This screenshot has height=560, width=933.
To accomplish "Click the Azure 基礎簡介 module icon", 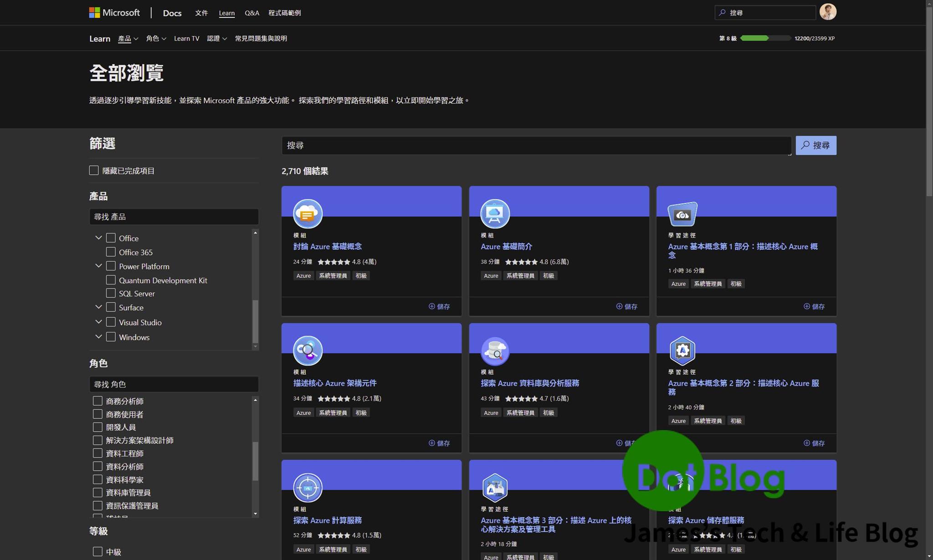I will pyautogui.click(x=495, y=214).
